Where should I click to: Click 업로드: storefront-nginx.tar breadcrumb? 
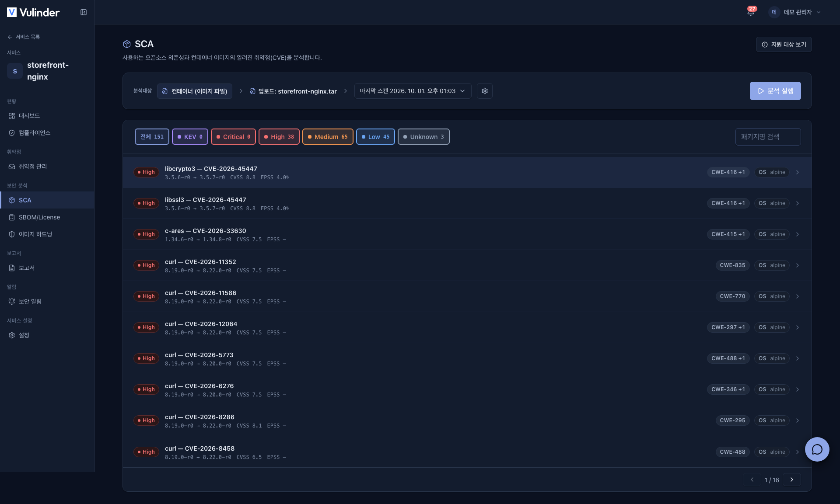(x=293, y=91)
